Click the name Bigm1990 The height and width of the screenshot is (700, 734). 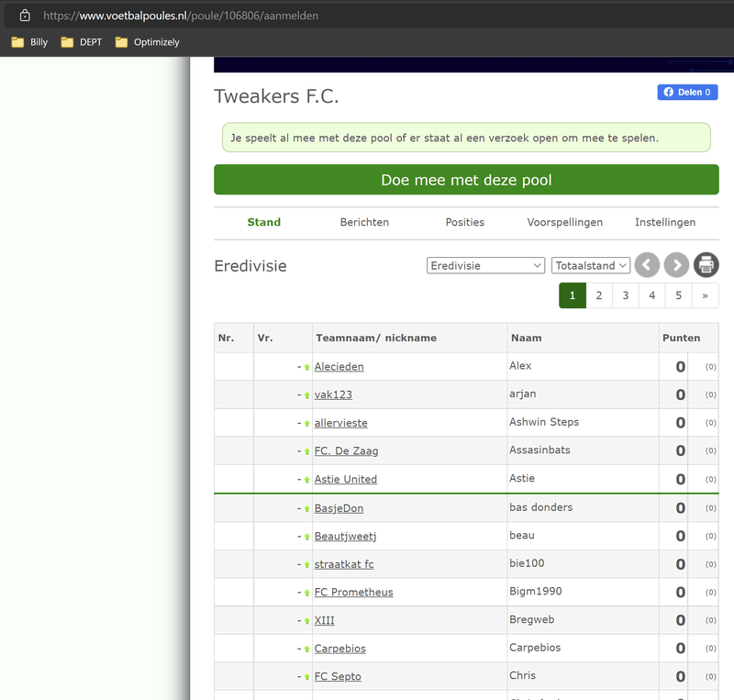(536, 592)
